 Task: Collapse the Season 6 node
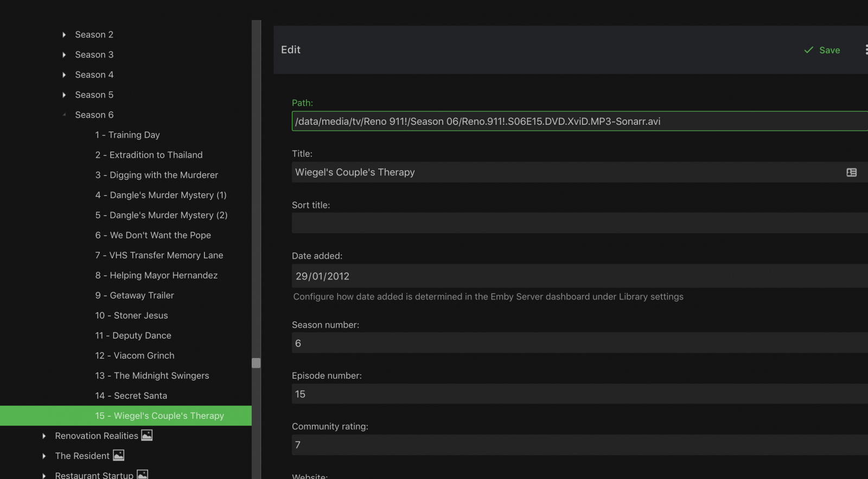(64, 115)
